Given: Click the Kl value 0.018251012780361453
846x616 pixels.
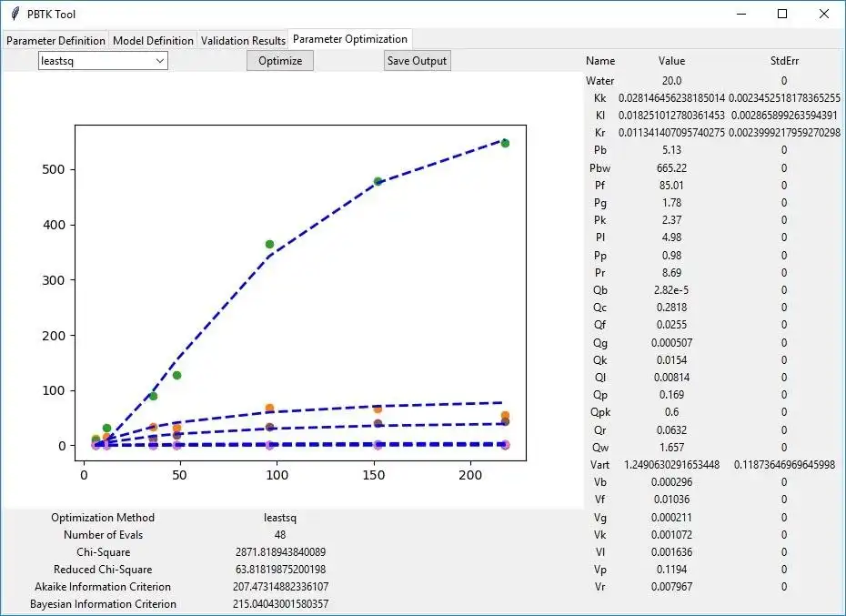Looking at the screenshot, I should click(671, 116).
